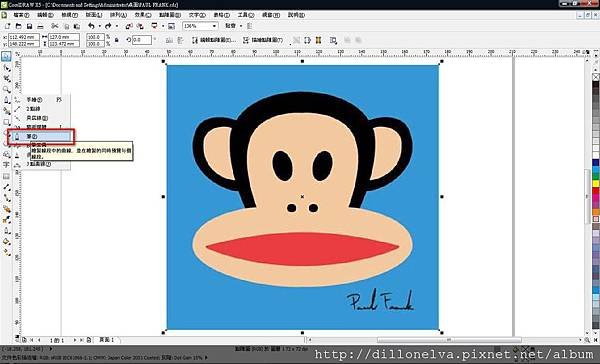Choose Pen (筆) in curve flyout
600x364 pixels.
tap(42, 136)
